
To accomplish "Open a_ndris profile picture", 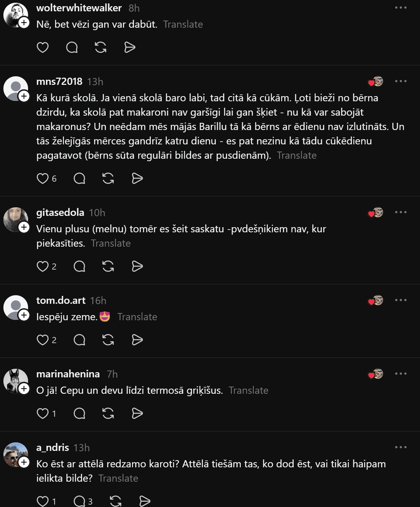I will coord(15,454).
